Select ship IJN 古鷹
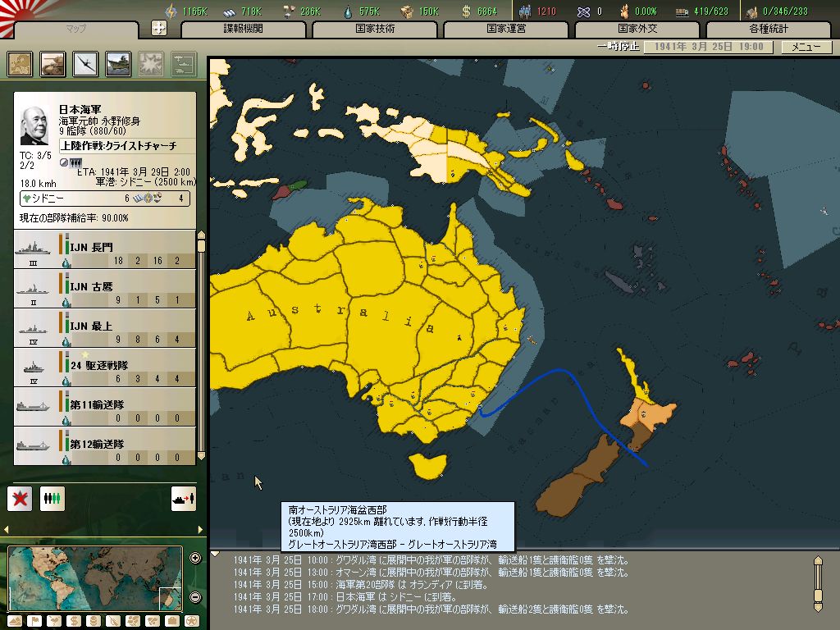 click(x=104, y=289)
